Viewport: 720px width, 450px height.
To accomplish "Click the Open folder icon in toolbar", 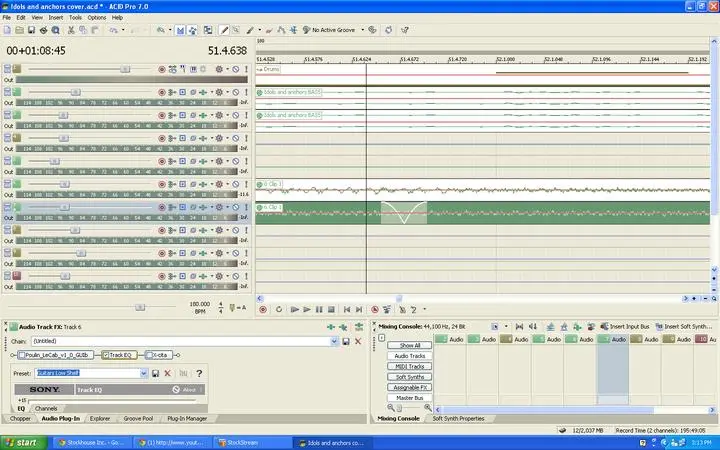I will coord(19,30).
